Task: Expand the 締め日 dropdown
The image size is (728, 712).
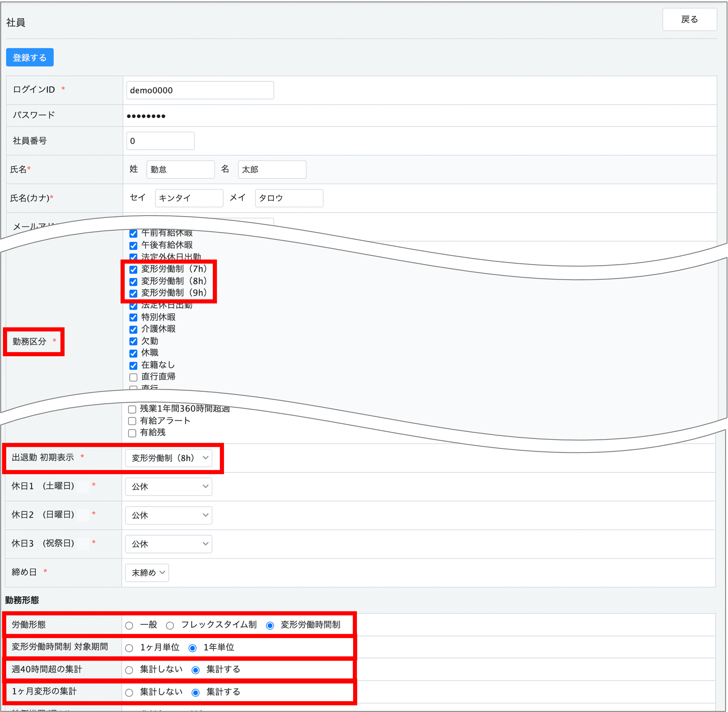Action: [x=147, y=573]
